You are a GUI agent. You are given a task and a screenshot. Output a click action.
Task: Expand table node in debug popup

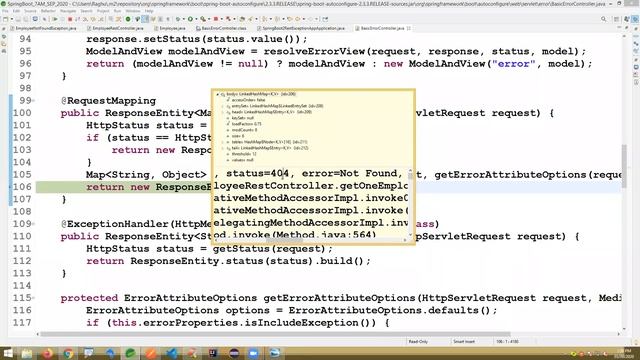coord(223,142)
